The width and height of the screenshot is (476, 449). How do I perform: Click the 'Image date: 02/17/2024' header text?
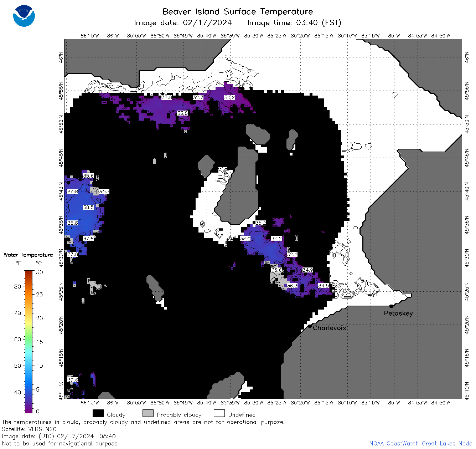tap(183, 23)
